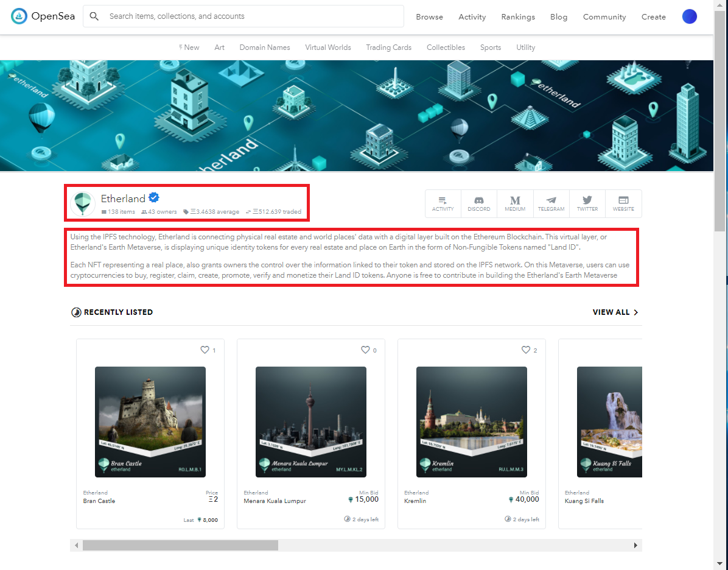Screen dimensions: 728x570
Task: Open the collection Activity icon button
Action: click(x=443, y=203)
